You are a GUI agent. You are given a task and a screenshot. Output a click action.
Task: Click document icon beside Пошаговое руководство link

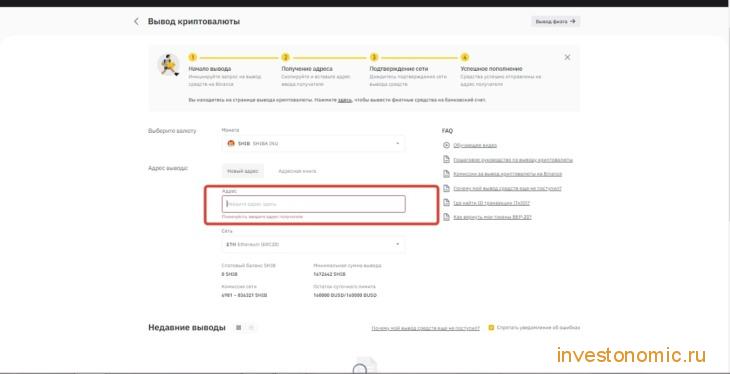pyautogui.click(x=446, y=160)
